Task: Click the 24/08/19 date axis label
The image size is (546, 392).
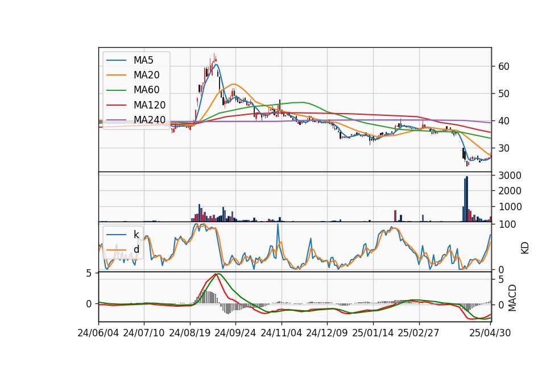Action: coord(190,333)
